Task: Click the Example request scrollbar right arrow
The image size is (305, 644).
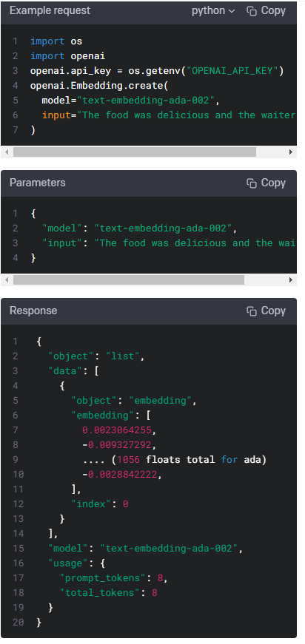Action: coord(291,152)
